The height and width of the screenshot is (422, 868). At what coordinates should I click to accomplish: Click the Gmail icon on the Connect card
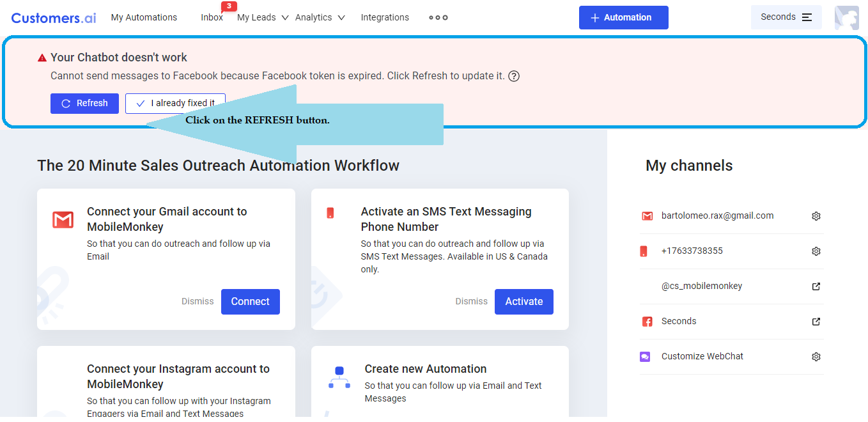63,220
